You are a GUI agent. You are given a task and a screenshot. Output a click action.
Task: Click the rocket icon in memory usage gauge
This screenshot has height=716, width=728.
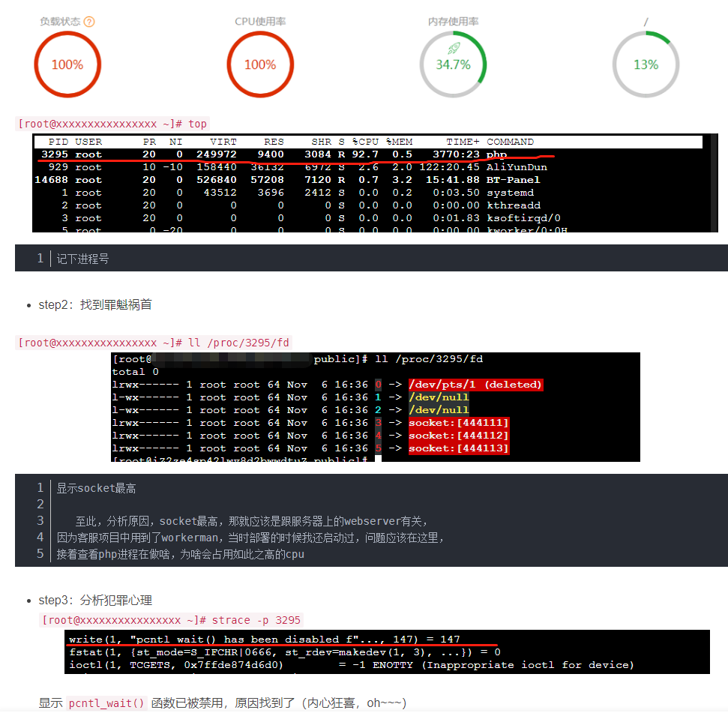(454, 48)
